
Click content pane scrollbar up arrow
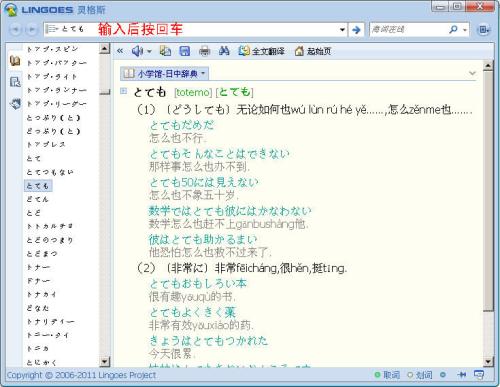click(x=488, y=65)
